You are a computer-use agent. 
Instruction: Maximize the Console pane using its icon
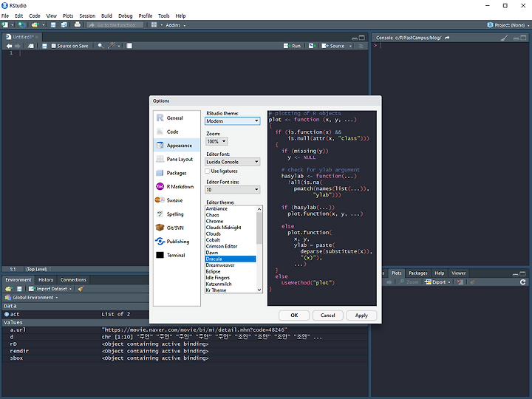(524, 38)
